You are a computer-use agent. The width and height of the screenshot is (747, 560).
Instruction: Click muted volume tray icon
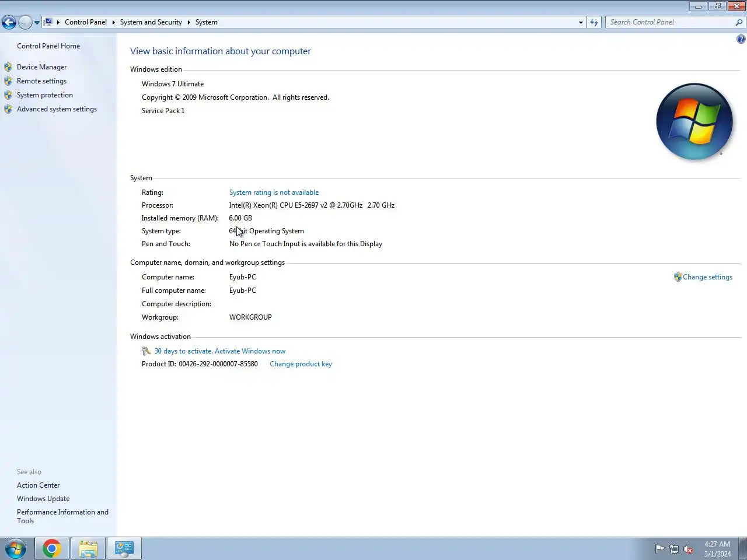(x=689, y=549)
